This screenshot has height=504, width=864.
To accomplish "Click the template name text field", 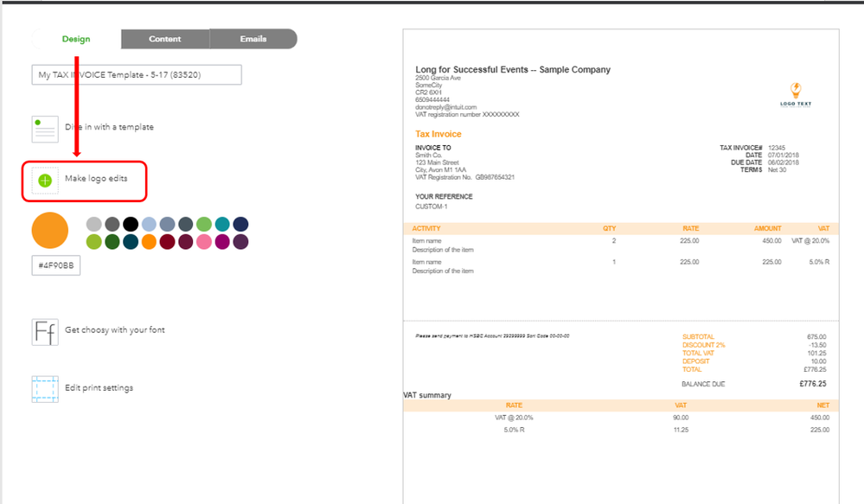I will click(137, 75).
